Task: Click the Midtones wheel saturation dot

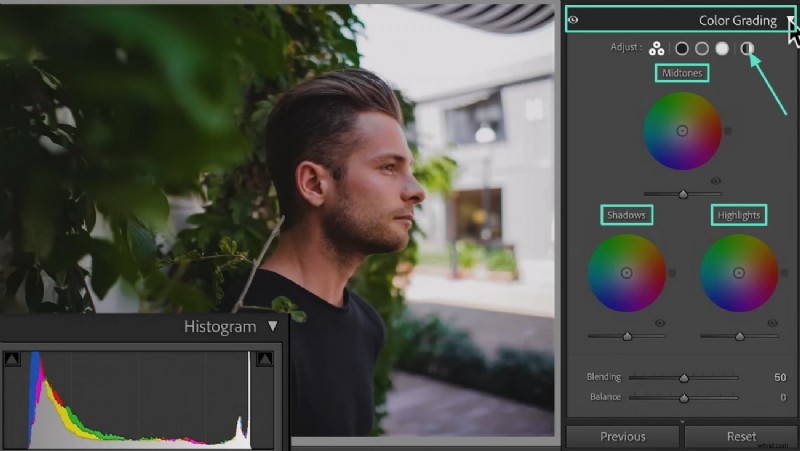Action: pos(728,131)
